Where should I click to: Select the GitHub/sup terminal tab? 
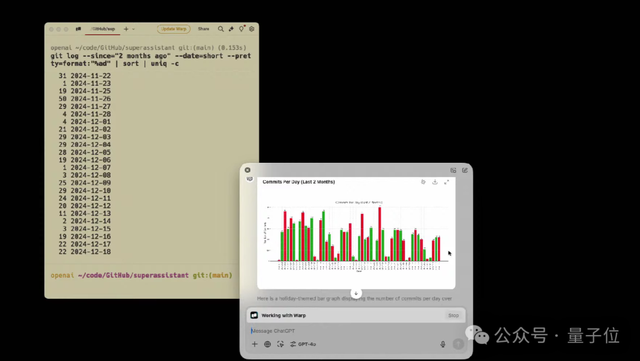tap(102, 29)
